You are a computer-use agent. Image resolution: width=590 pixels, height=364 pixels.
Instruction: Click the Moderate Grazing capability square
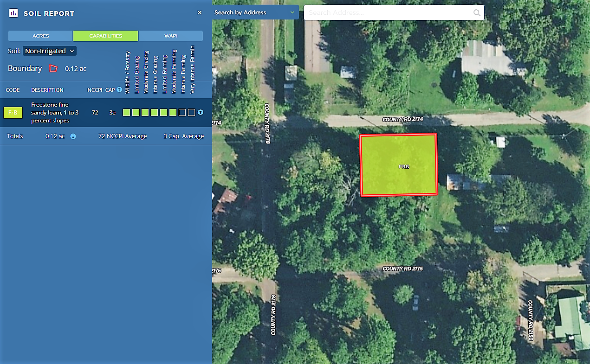coord(145,113)
